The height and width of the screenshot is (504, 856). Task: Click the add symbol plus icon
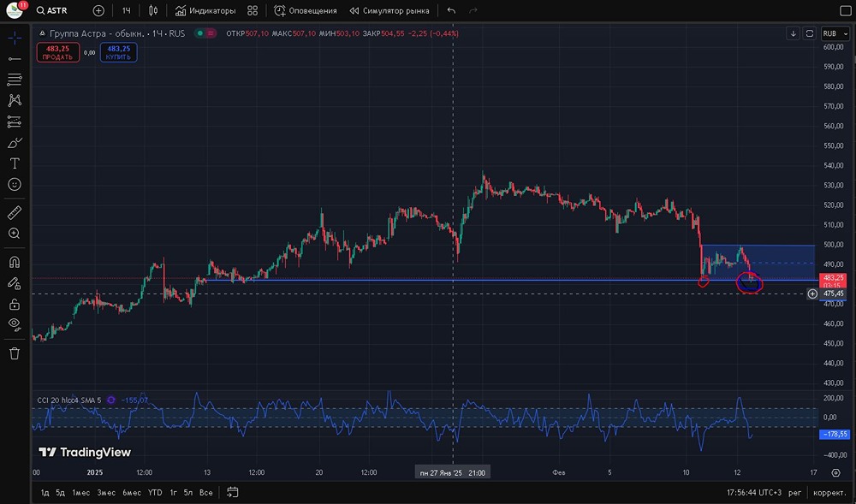coord(98,11)
